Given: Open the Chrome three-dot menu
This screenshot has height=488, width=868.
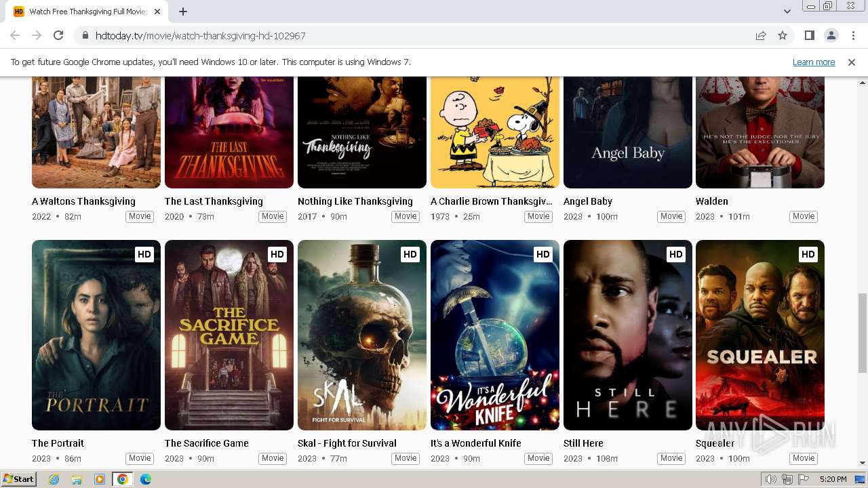Looking at the screenshot, I should tap(853, 35).
